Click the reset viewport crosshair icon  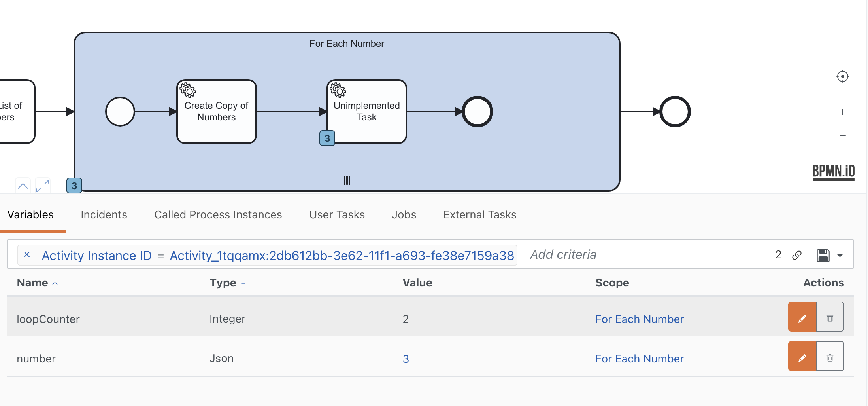(842, 76)
